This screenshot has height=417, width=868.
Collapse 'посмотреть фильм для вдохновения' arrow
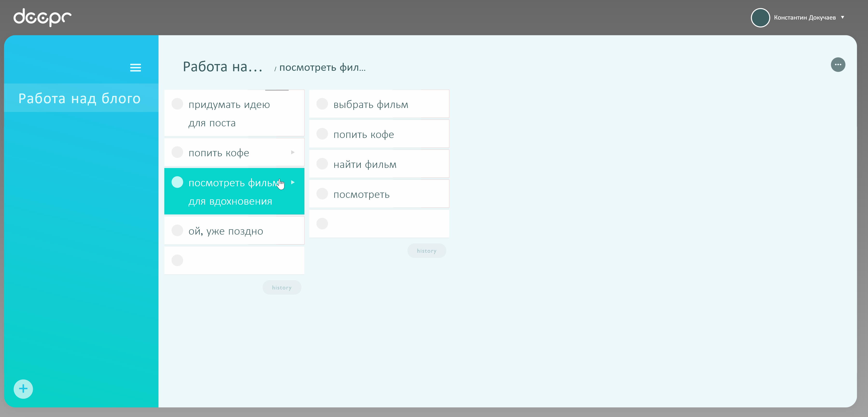click(x=292, y=182)
